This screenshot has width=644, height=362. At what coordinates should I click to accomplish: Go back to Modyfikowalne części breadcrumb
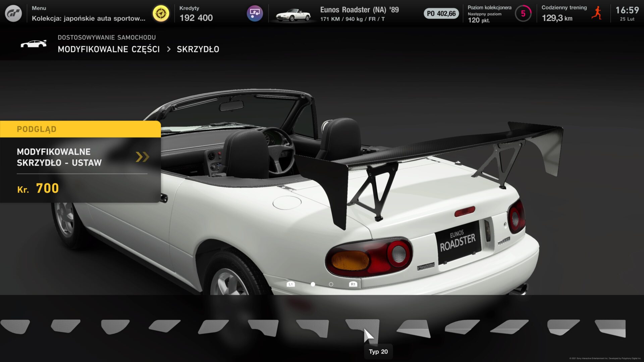click(109, 49)
